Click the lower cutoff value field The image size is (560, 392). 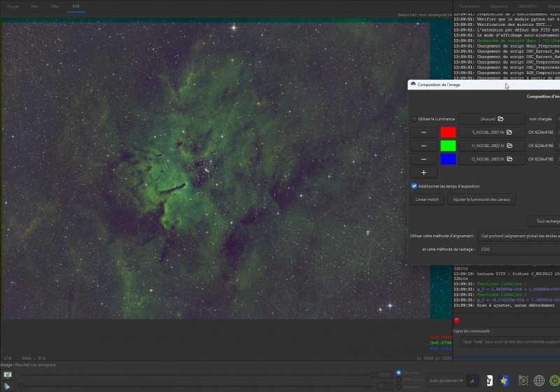coord(384,386)
